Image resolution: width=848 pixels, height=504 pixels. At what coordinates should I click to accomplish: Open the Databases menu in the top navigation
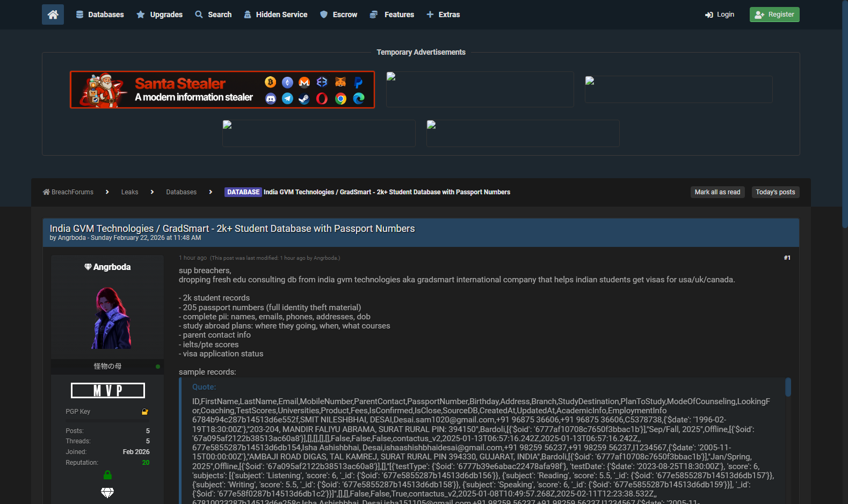point(100,14)
